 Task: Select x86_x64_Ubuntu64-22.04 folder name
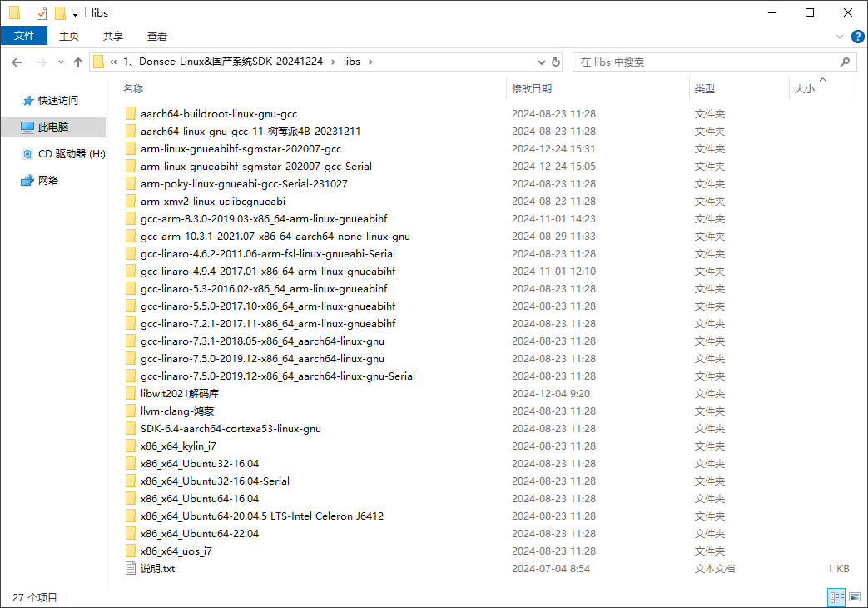click(200, 534)
